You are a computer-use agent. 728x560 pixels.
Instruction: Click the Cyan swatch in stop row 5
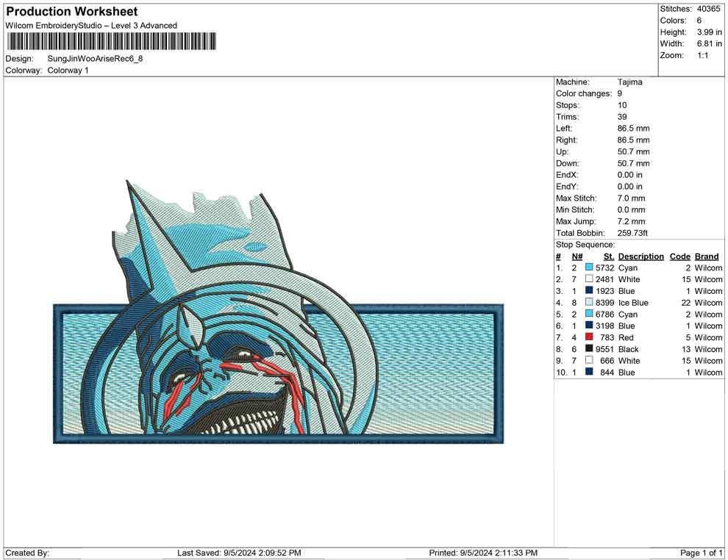point(589,314)
